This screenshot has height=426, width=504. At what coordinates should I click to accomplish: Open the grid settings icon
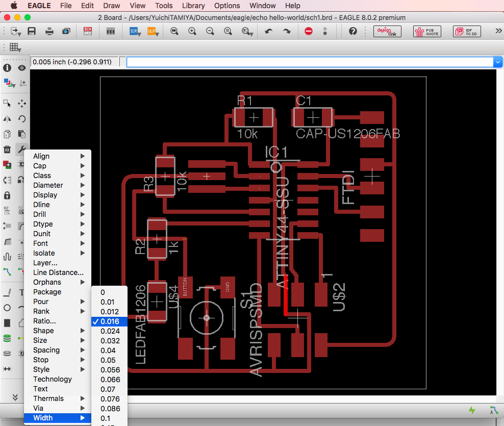pyautogui.click(x=15, y=47)
